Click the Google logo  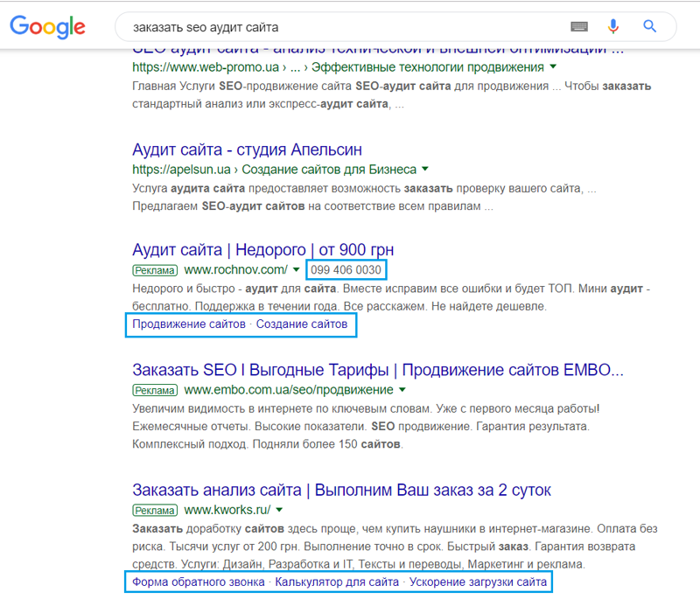pos(47,27)
